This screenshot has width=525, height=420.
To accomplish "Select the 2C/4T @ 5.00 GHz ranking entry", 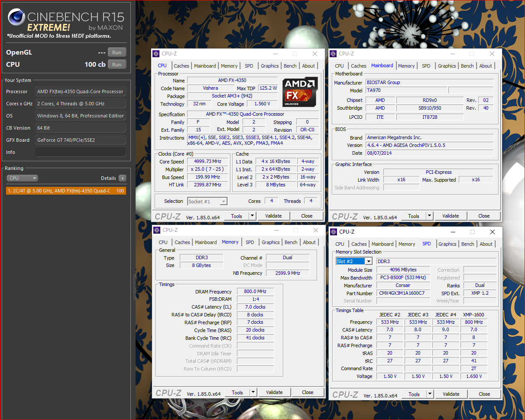I will [x=66, y=191].
